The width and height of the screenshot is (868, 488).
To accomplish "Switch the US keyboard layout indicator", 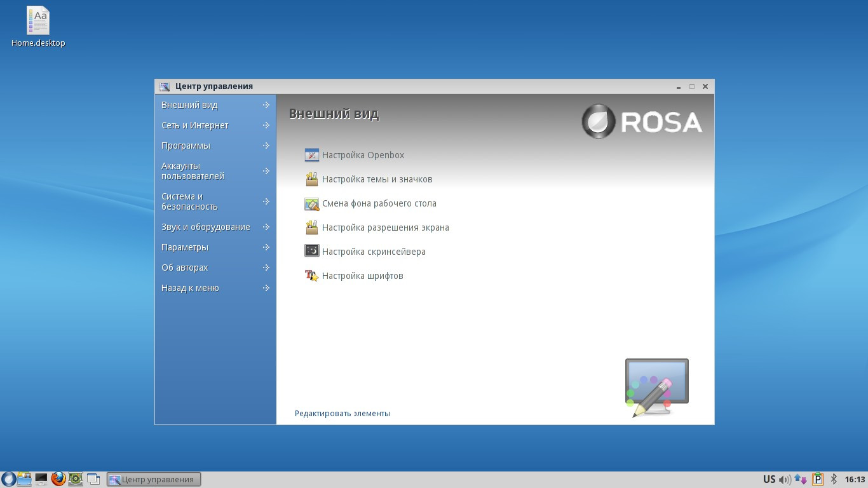I will [769, 480].
